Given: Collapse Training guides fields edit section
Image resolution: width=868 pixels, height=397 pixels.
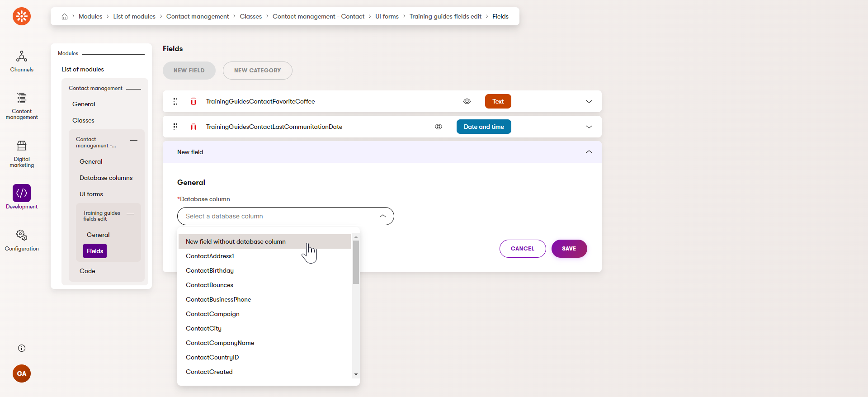Looking at the screenshot, I should [x=130, y=214].
